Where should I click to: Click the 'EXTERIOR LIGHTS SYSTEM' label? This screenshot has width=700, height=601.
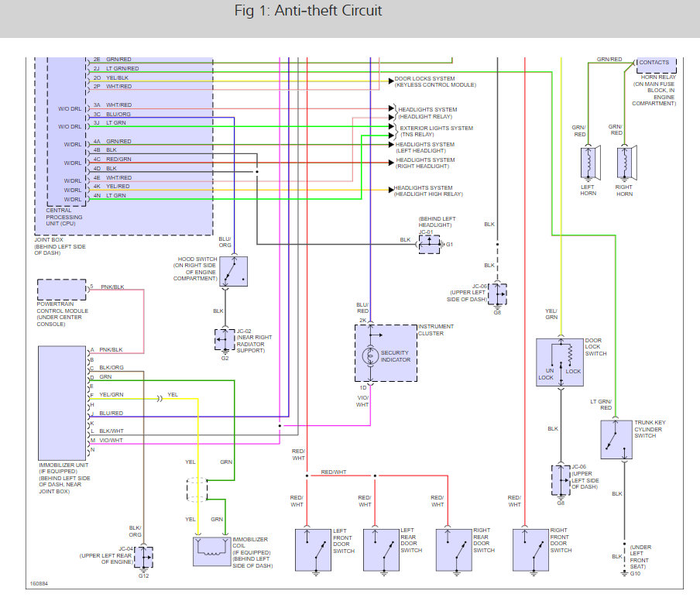tap(436, 128)
